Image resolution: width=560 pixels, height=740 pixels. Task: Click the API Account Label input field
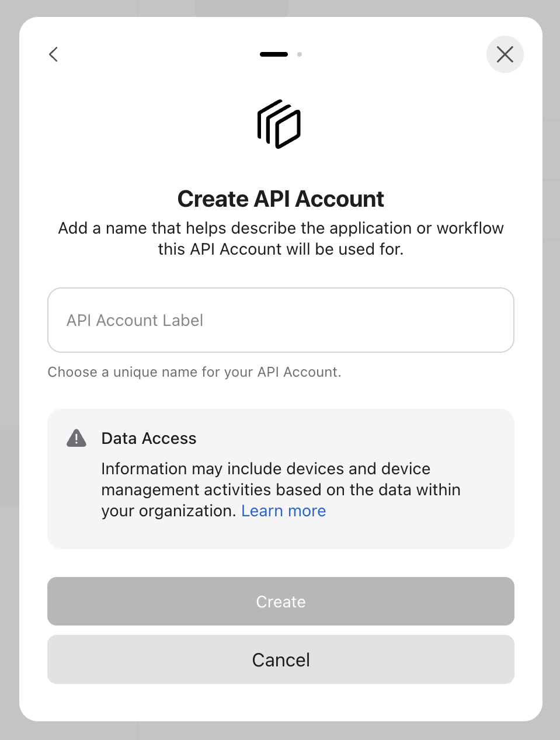(x=280, y=320)
